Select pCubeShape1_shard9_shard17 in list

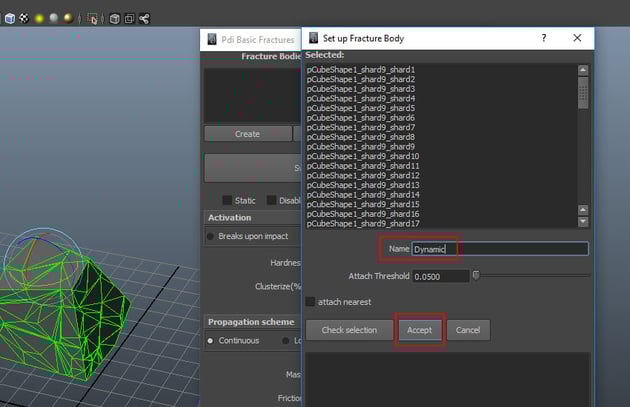point(363,224)
